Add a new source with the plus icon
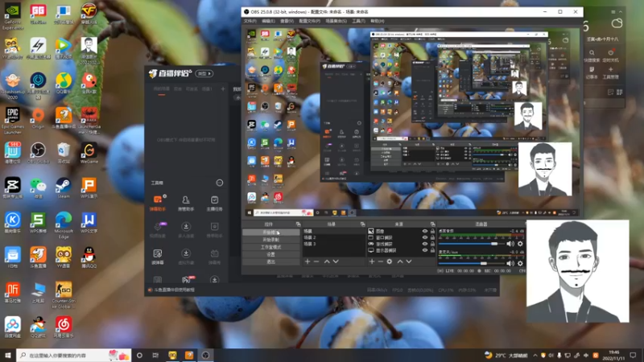Screen dimensions: 644x362 click(x=372, y=261)
